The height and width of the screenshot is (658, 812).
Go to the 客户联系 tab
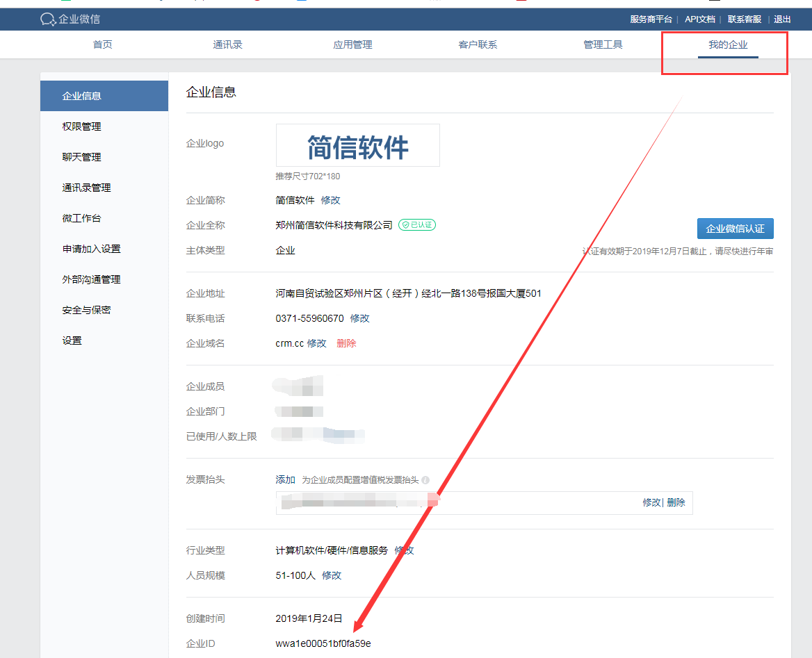[x=478, y=44]
